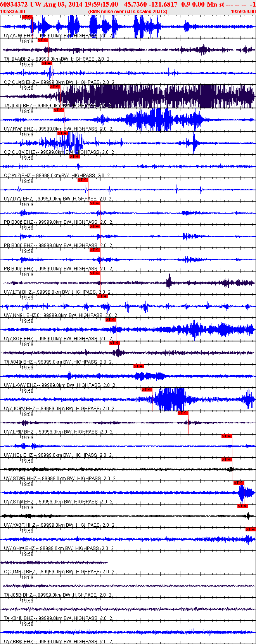Click the red pick marker on UW.STOR trace

227,460
